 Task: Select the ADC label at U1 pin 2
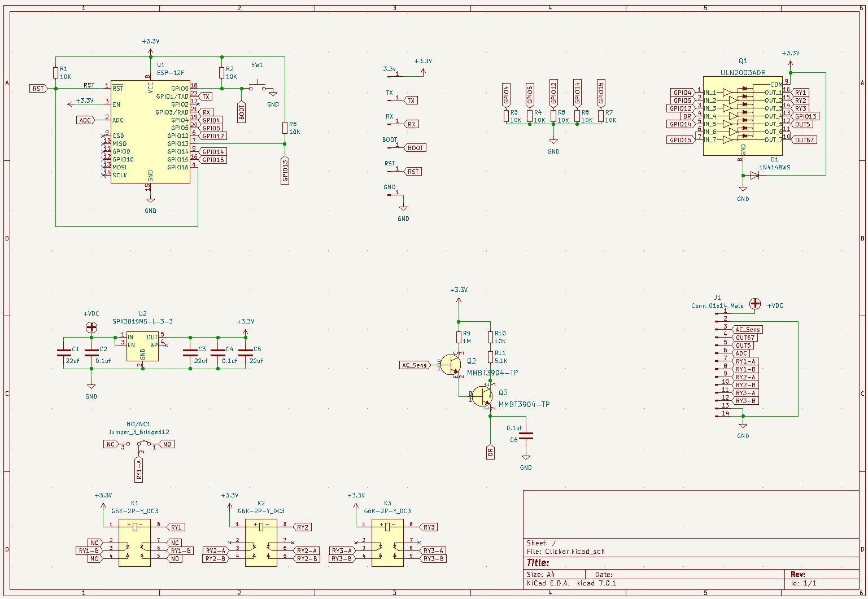pos(86,120)
